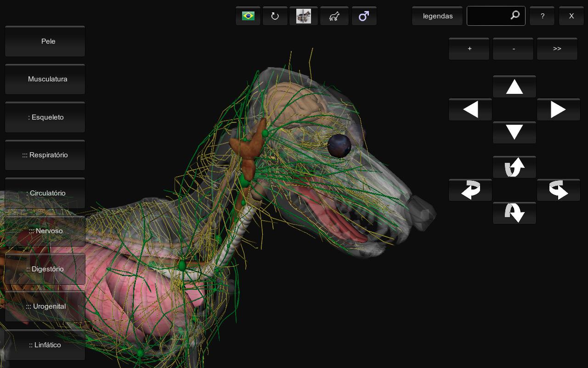588x368 pixels.
Task: Select the Brazilian flag language icon
Action: 248,16
